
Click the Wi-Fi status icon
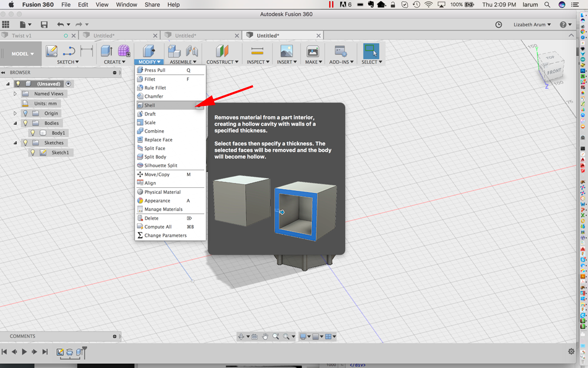pyautogui.click(x=428, y=5)
